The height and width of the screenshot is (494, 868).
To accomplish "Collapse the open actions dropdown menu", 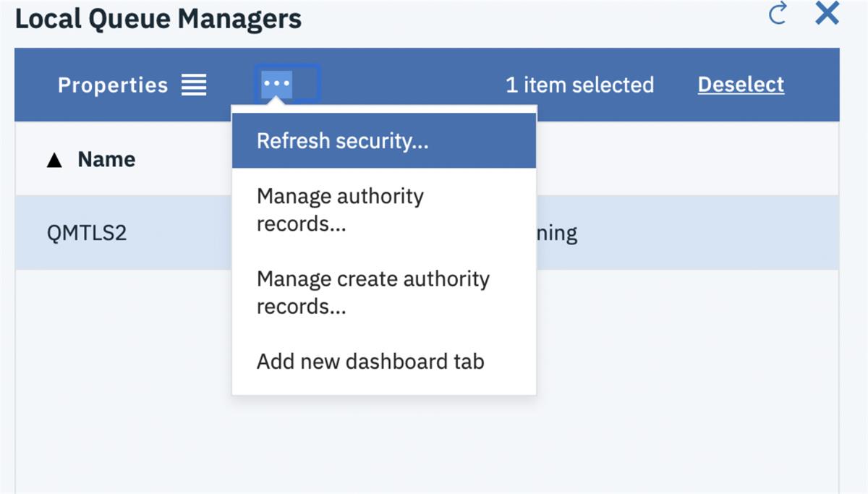I will click(x=278, y=83).
